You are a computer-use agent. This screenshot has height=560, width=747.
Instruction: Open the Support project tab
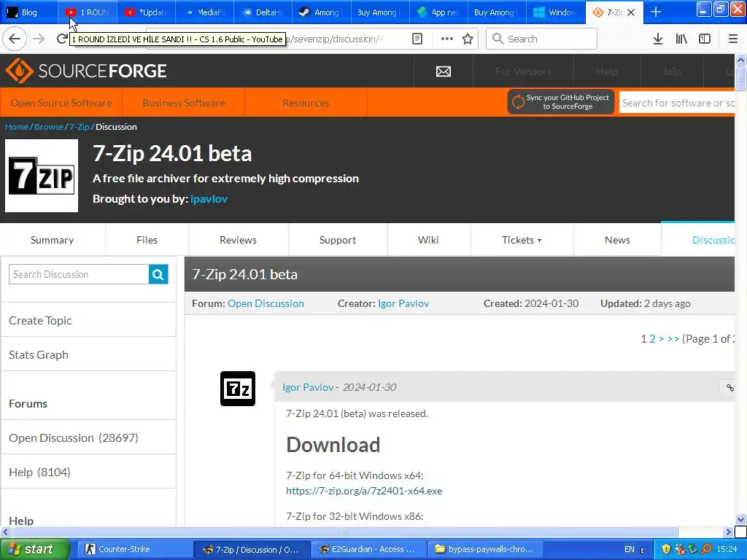click(x=337, y=240)
